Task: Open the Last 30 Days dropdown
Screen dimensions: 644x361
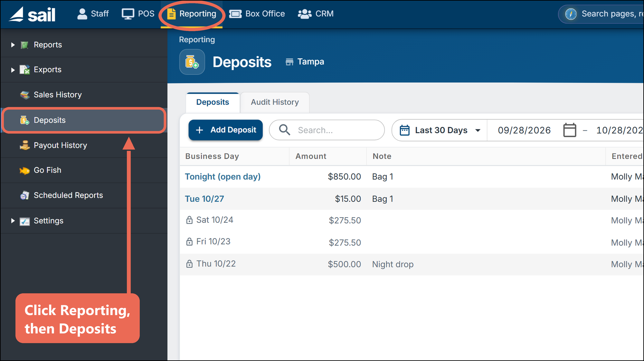Action: (x=440, y=130)
